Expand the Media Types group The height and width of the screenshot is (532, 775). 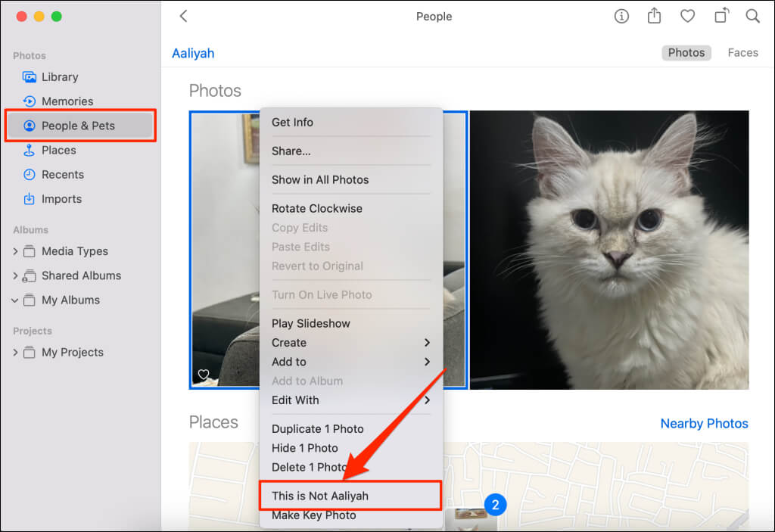pos(15,251)
